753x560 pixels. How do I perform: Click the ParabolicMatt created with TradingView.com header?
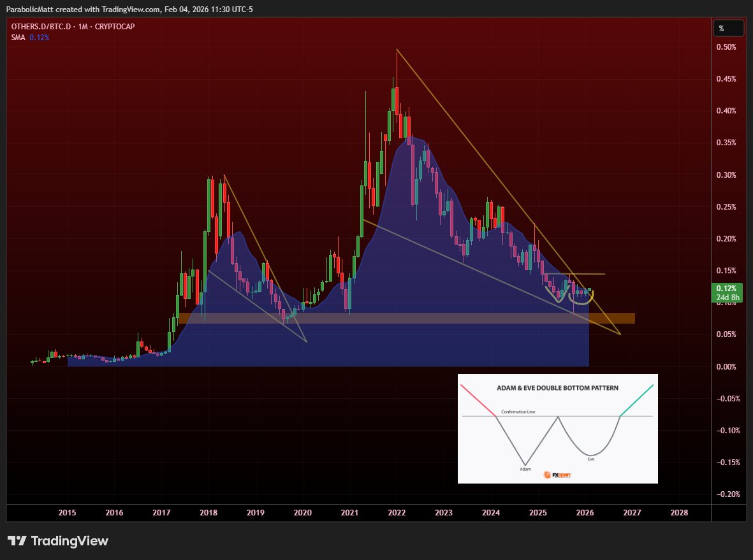click(x=129, y=9)
